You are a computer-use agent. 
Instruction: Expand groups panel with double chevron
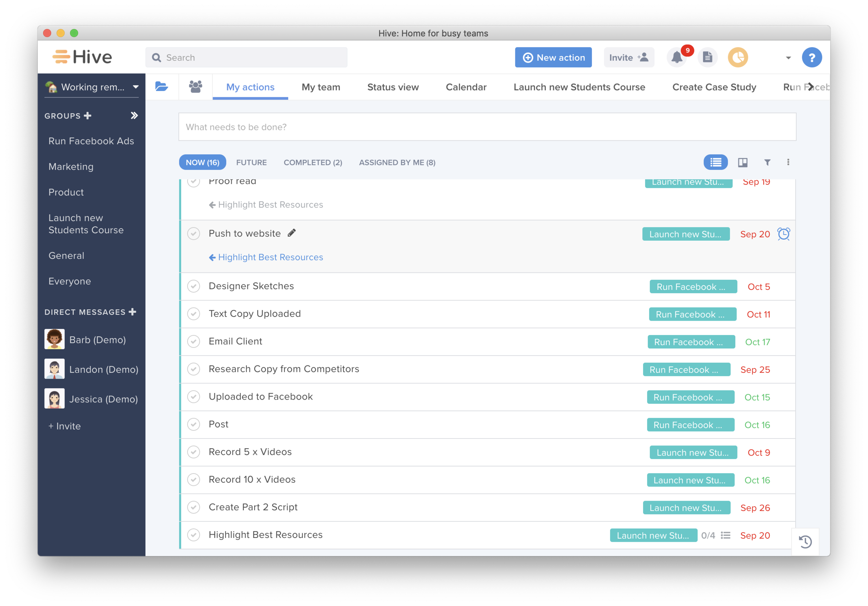(134, 115)
